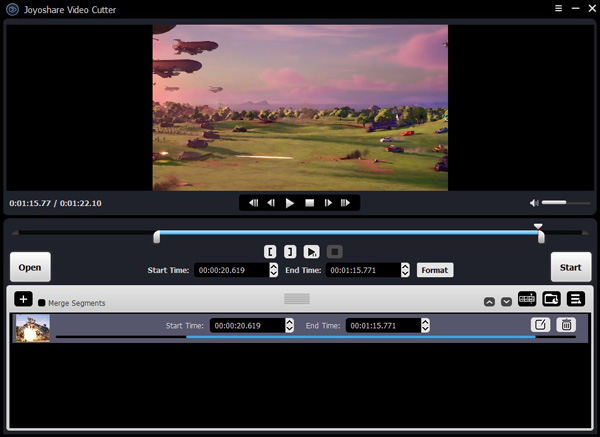Decrease segment row Start Time stepper down

(290, 329)
